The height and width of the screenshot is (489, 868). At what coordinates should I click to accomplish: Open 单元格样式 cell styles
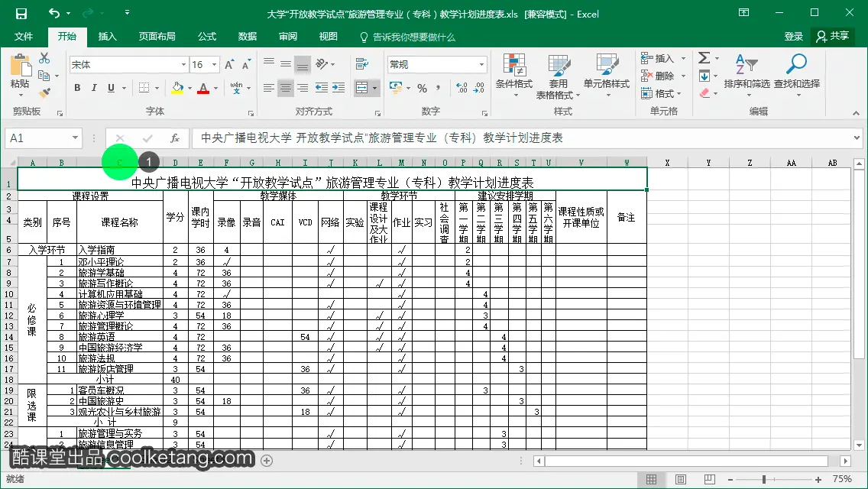click(607, 76)
